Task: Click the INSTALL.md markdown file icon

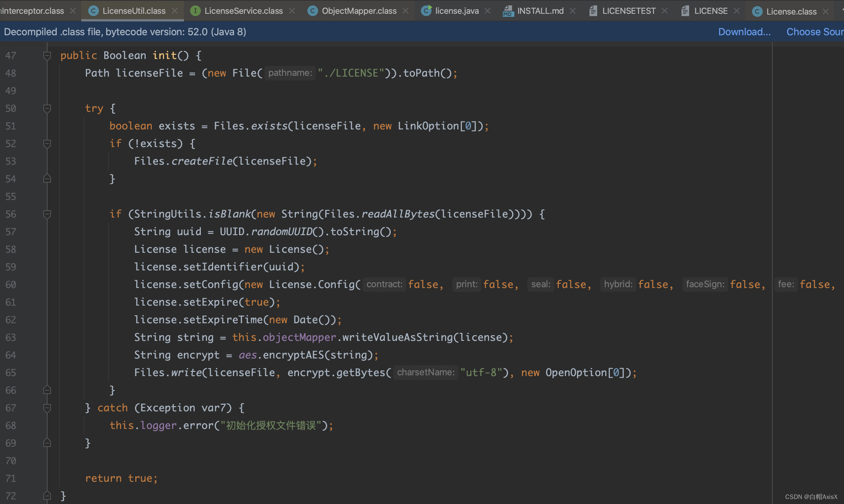Action: point(508,11)
